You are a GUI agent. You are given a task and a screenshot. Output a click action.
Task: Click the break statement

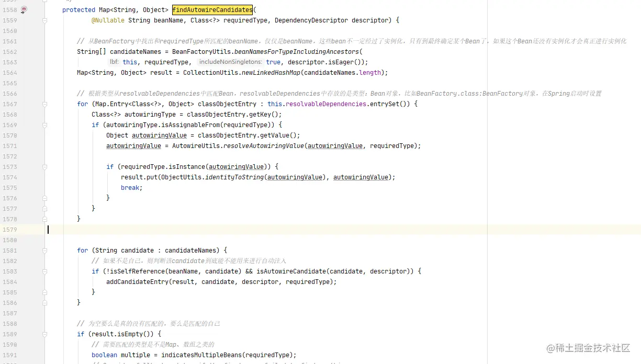pyautogui.click(x=131, y=188)
